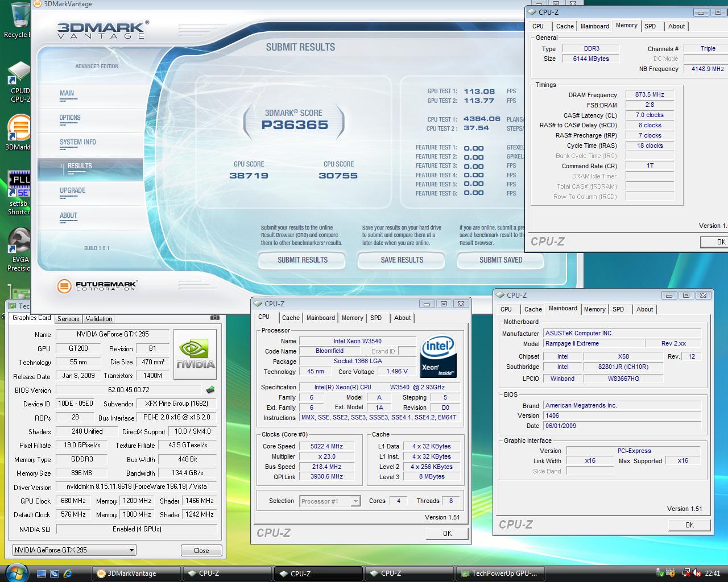Click the save BIOS chip icon in GPU-Z

(x=210, y=390)
